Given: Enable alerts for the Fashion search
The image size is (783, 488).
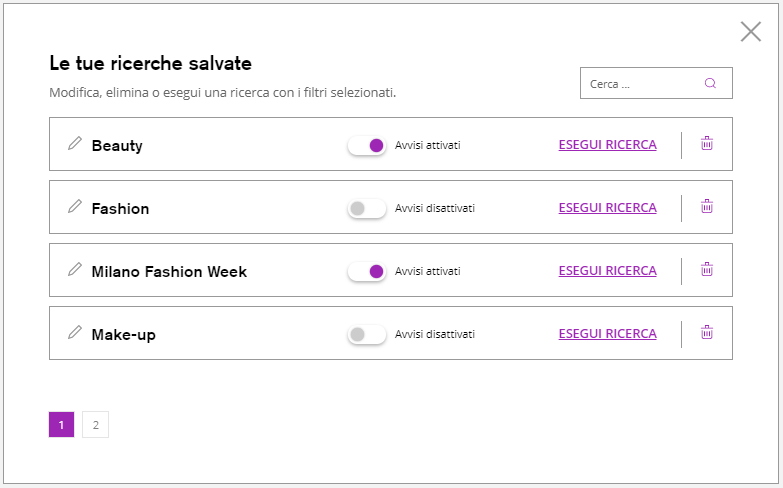Looking at the screenshot, I should pos(367,209).
